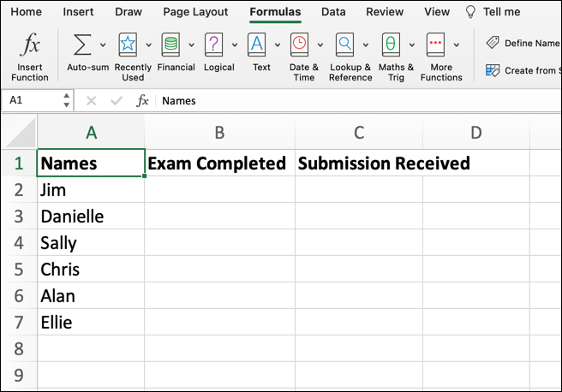Open the Financial functions icon
The image size is (562, 392).
[x=170, y=45]
